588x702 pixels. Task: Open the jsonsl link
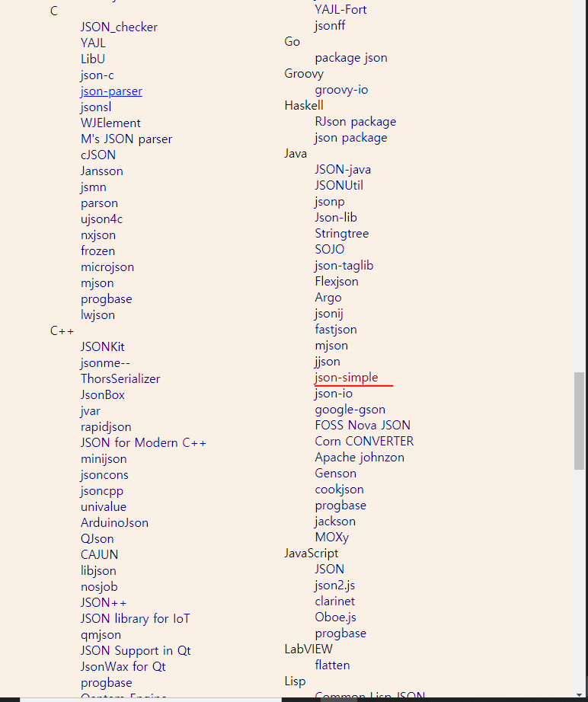pos(96,107)
